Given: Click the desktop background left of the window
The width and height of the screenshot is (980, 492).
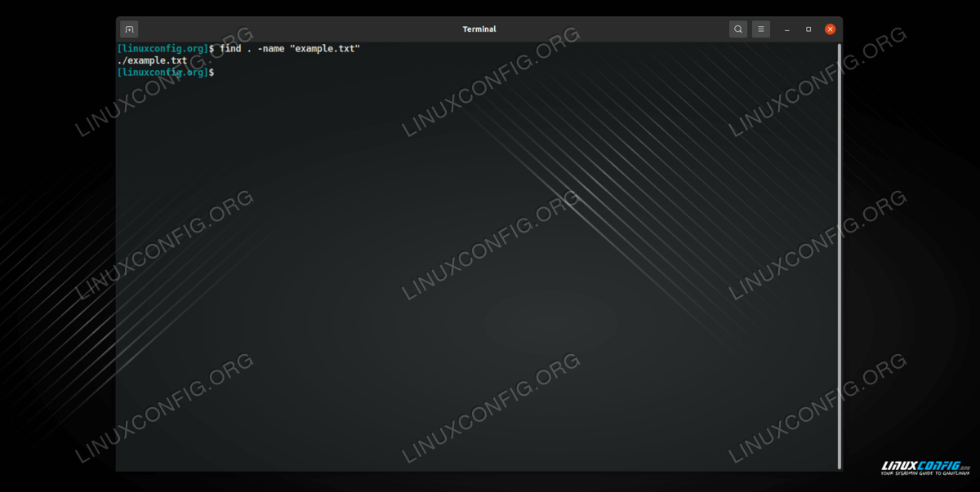Looking at the screenshot, I should tap(57, 245).
